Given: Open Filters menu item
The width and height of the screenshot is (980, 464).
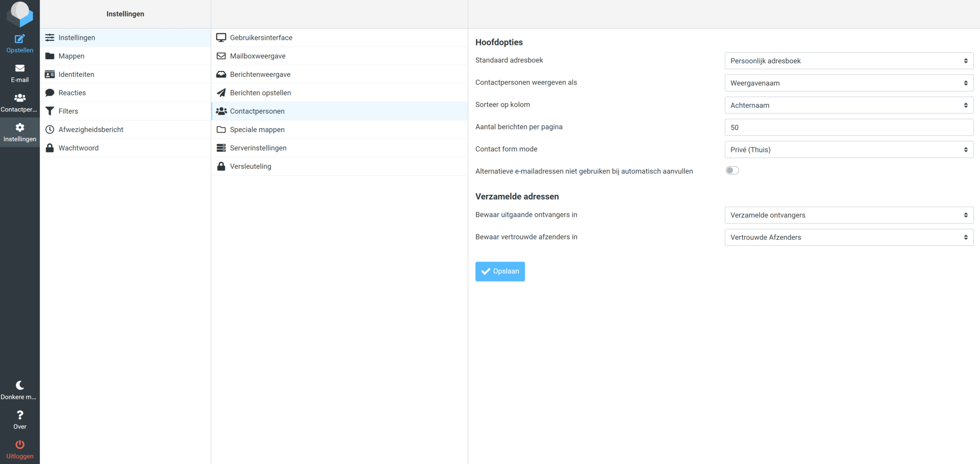Looking at the screenshot, I should click(x=125, y=111).
